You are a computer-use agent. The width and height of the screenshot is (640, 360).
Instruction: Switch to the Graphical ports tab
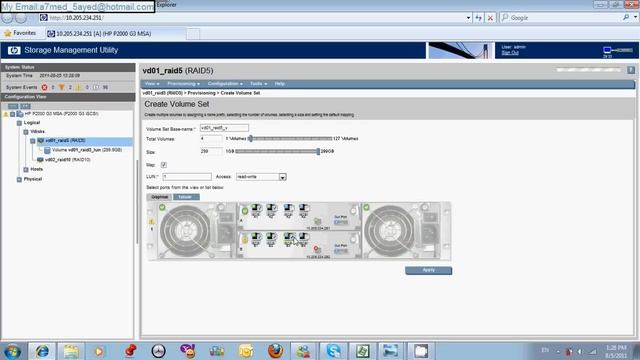pos(160,197)
